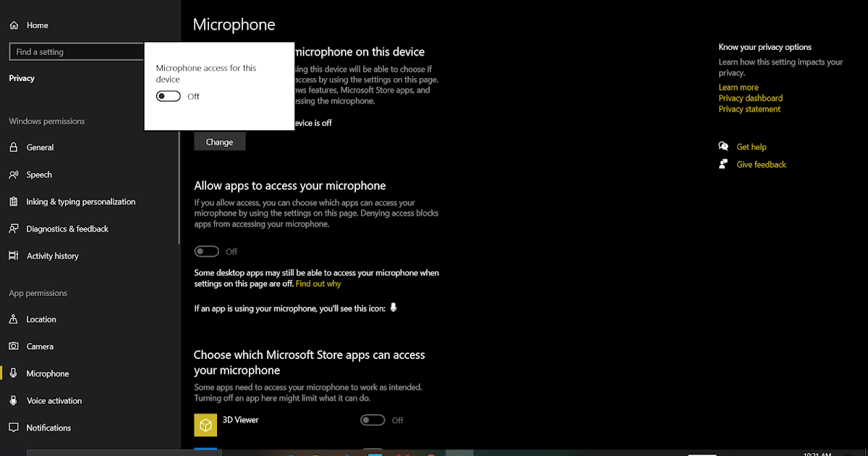Screen dimensions: 868x456
Task: Click the Change button
Action: click(219, 141)
